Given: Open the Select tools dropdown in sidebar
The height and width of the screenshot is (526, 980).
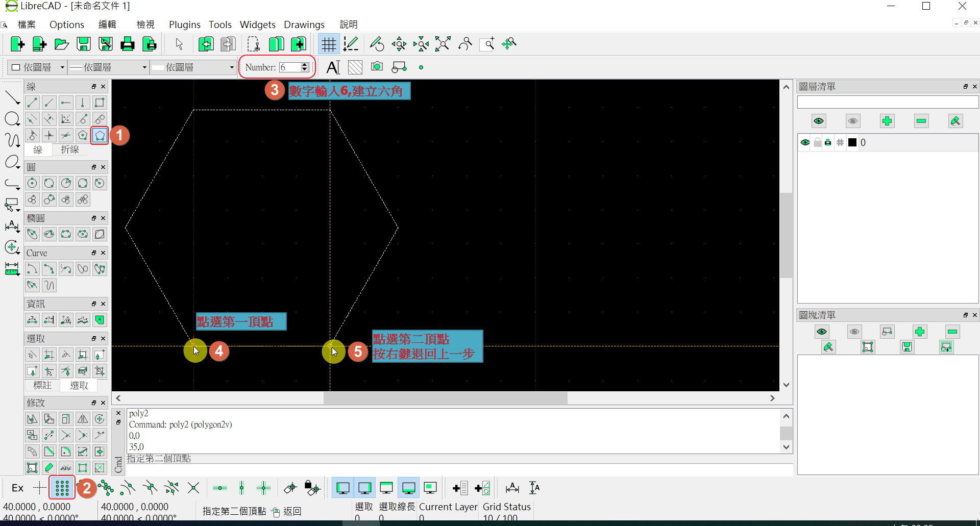Looking at the screenshot, I should (12, 205).
